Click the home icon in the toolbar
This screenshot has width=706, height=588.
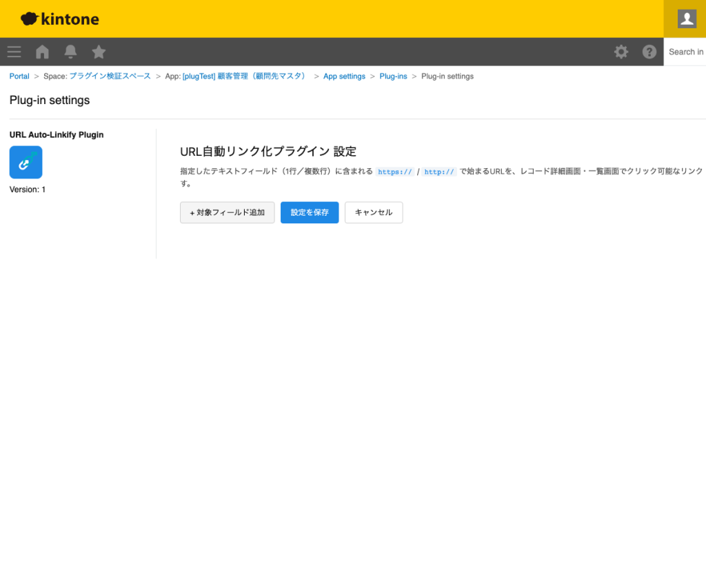coord(42,52)
